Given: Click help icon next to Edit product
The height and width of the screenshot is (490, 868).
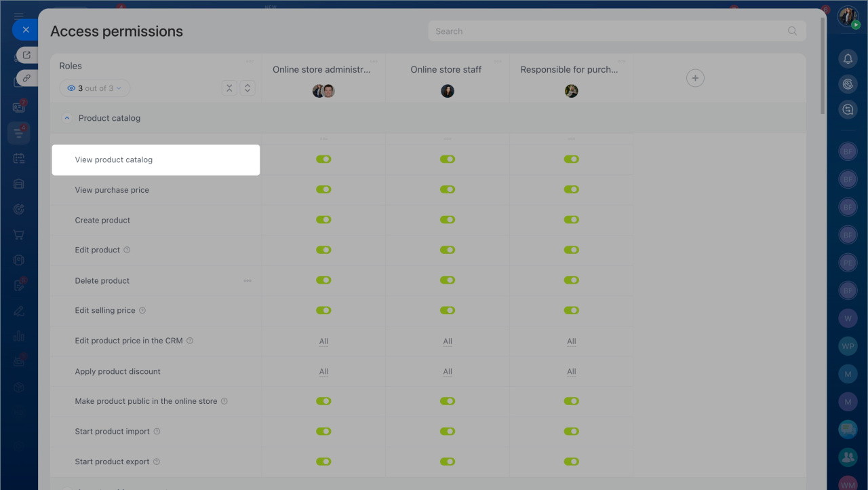Looking at the screenshot, I should [x=127, y=250].
